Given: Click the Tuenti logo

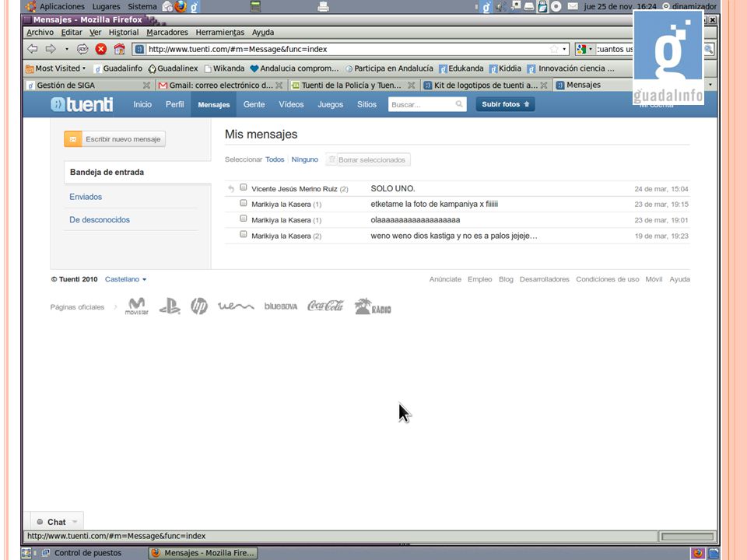Looking at the screenshot, I should (x=82, y=104).
